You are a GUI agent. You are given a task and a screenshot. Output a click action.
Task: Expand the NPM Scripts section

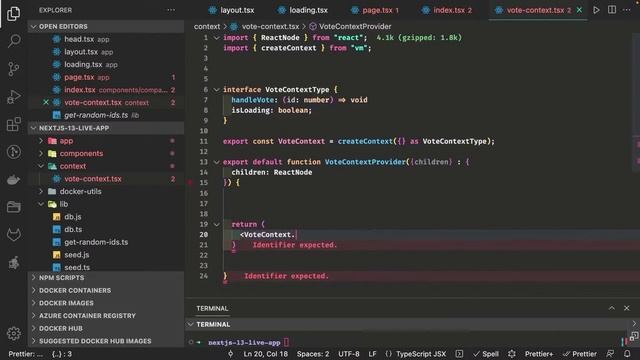106,278
